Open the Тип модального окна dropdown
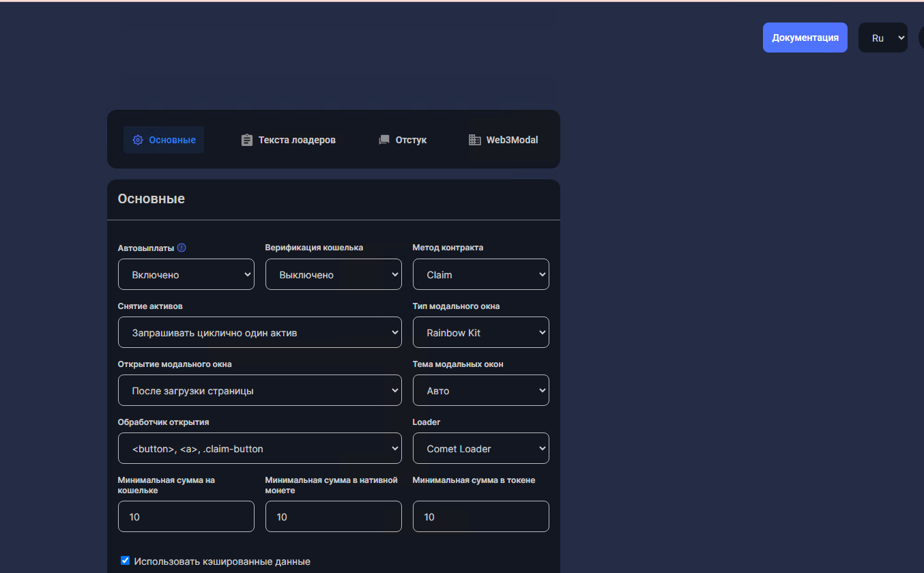924x573 pixels. pyautogui.click(x=480, y=332)
